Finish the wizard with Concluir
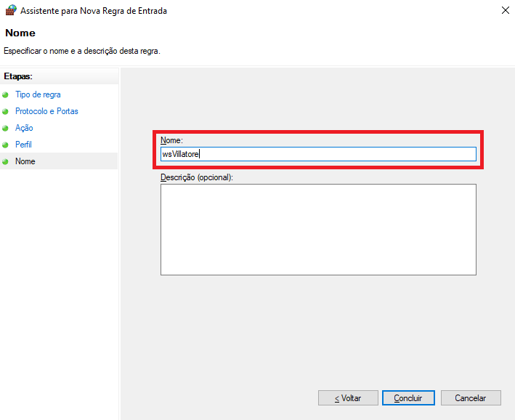 pyautogui.click(x=408, y=398)
